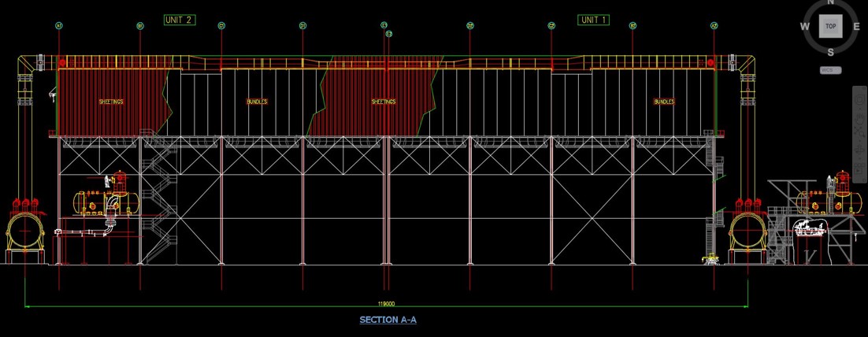This screenshot has height=337, width=868.
Task: Select the UNIT 2 label box
Action: click(x=179, y=20)
